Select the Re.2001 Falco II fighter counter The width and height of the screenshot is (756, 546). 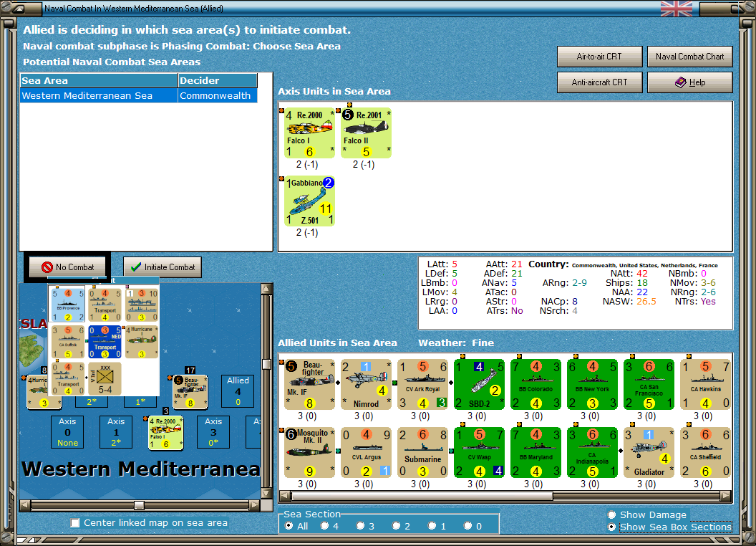point(366,133)
